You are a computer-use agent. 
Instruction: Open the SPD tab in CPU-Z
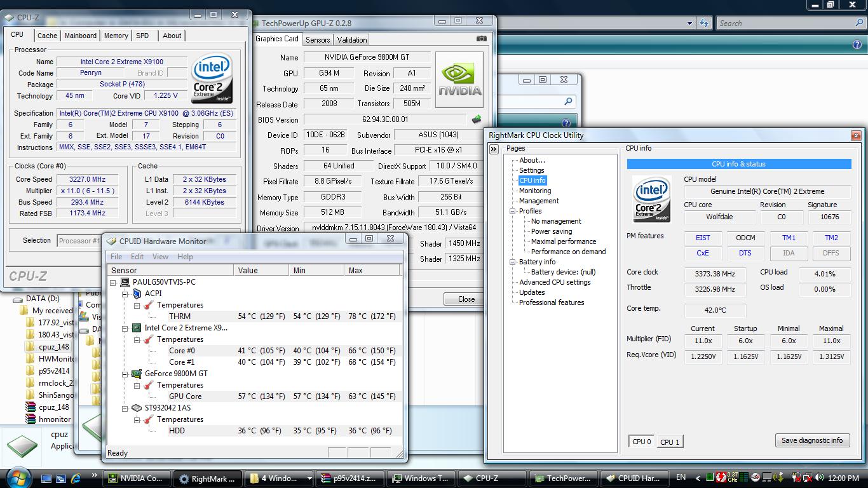(x=142, y=36)
